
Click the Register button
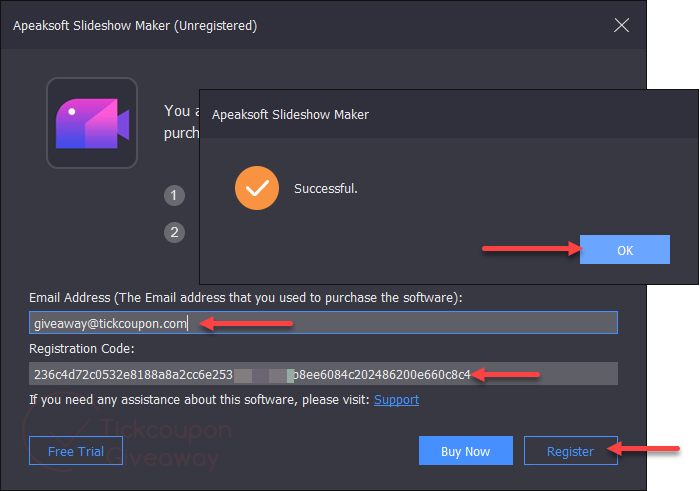coord(571,451)
